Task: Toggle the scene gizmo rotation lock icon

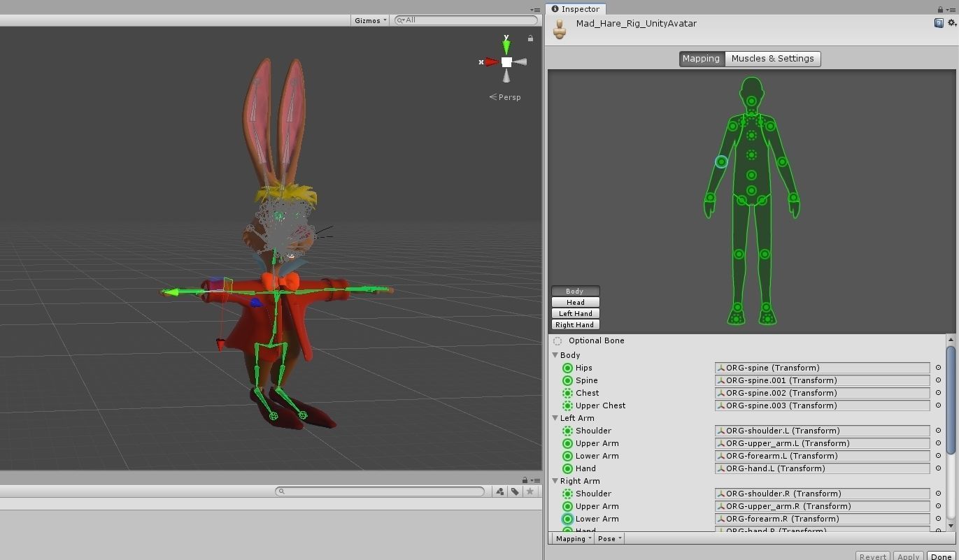Action: (530, 38)
